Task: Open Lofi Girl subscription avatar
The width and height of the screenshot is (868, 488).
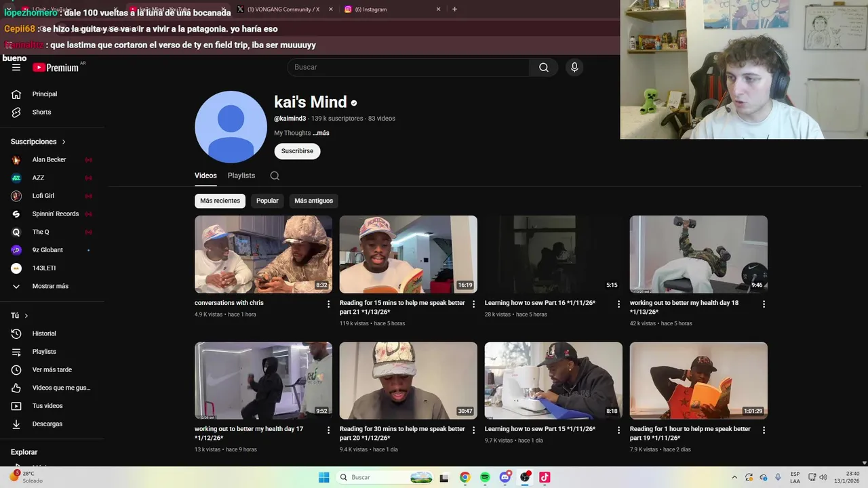Action: [x=16, y=196]
